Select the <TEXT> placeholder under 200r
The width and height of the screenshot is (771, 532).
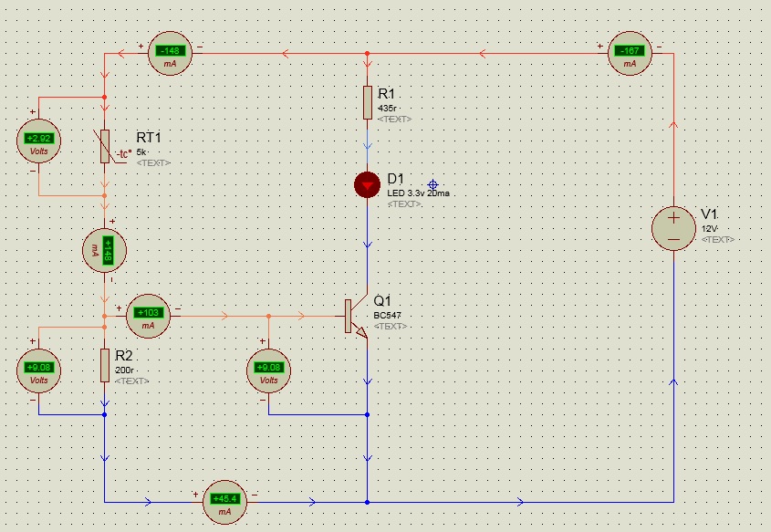click(131, 381)
